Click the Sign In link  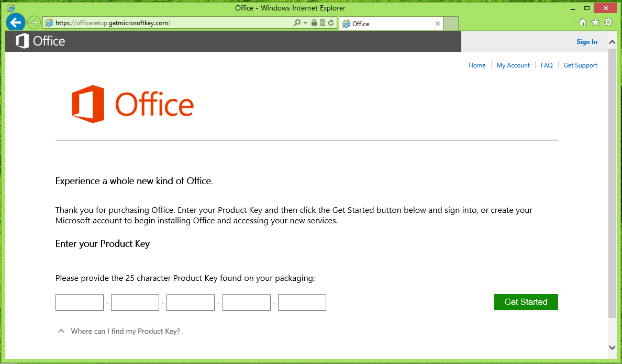coord(587,42)
